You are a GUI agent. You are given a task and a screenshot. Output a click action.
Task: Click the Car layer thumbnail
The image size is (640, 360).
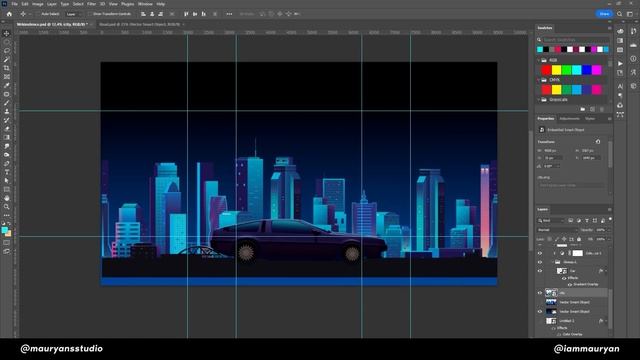click(562, 271)
